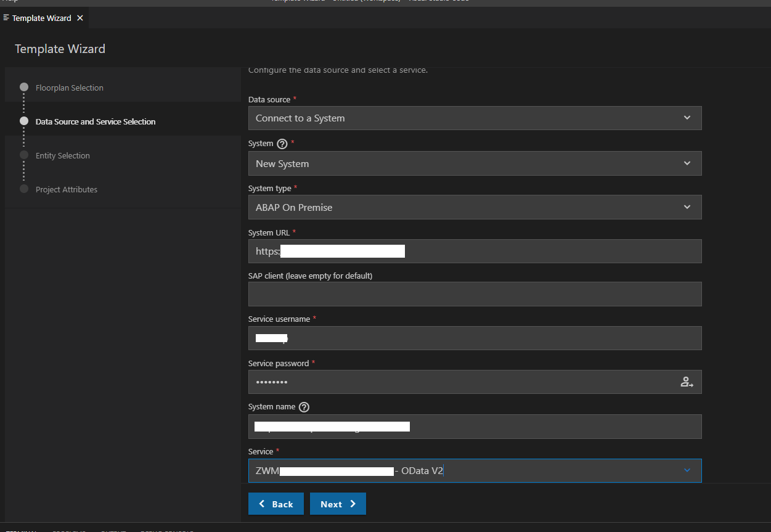The width and height of the screenshot is (771, 532).
Task: Click the help icon beside System name
Action: click(x=303, y=407)
